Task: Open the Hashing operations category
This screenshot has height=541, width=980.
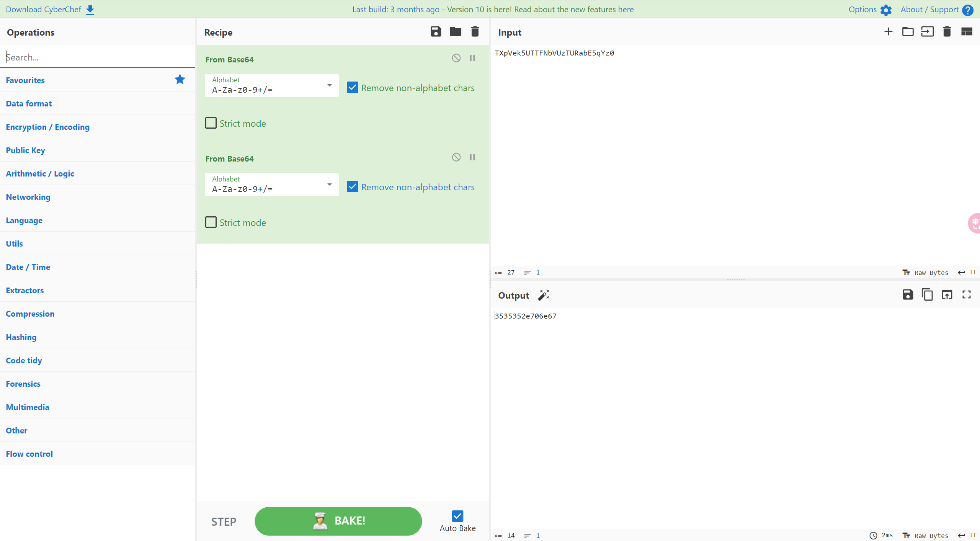Action: (21, 337)
